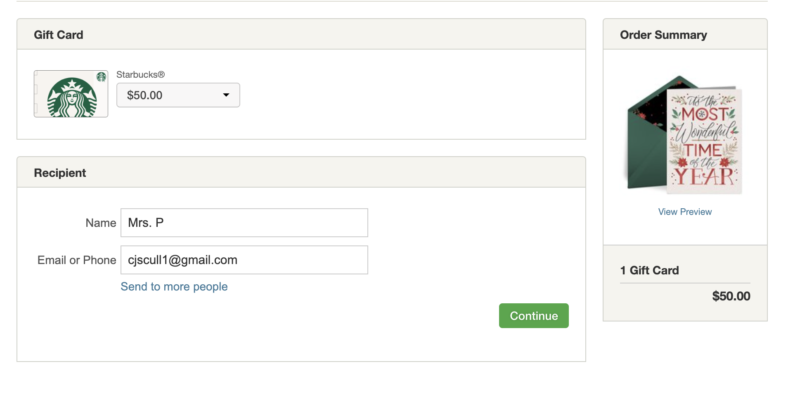
Task: Click the Email or Phone input field
Action: pyautogui.click(x=244, y=260)
